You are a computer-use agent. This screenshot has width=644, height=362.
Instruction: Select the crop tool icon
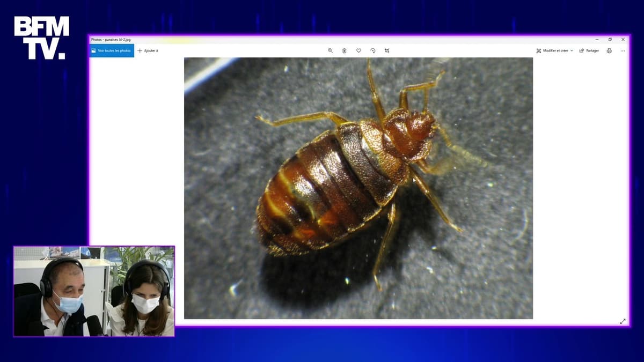coord(387,50)
